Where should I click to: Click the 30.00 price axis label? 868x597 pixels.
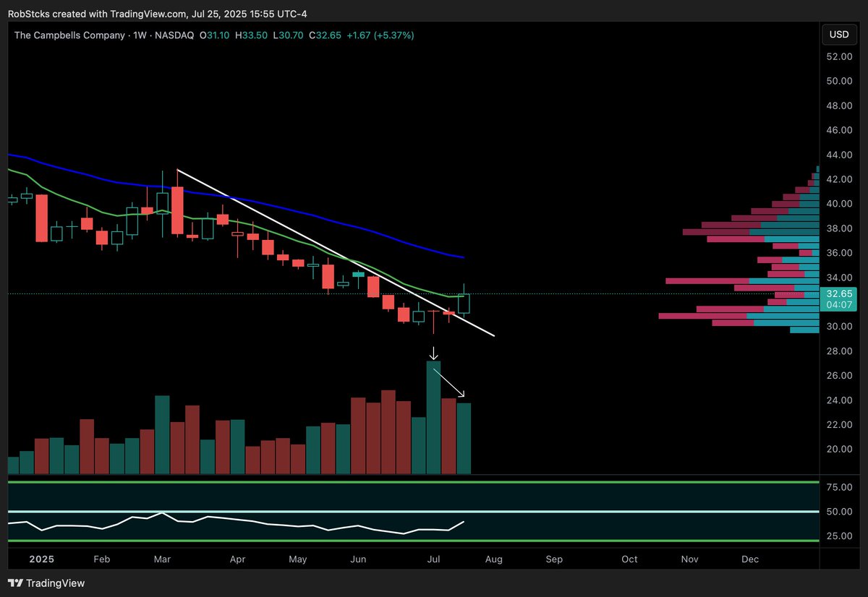click(838, 327)
